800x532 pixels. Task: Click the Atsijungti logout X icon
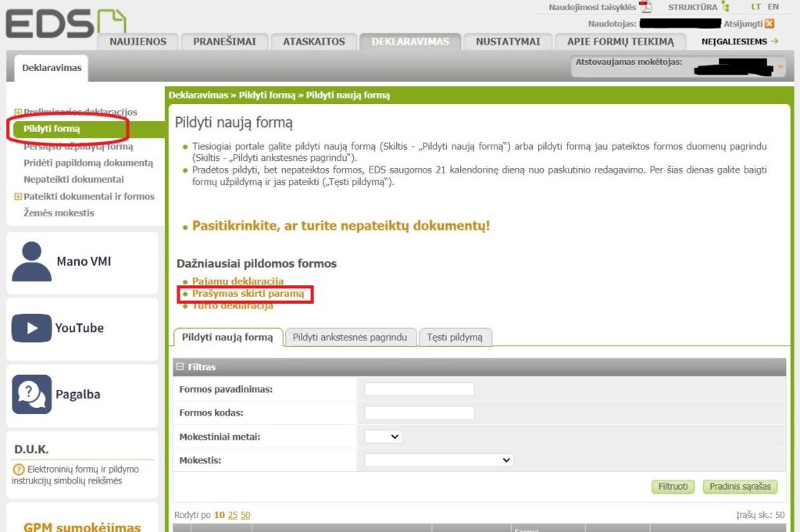(x=770, y=23)
